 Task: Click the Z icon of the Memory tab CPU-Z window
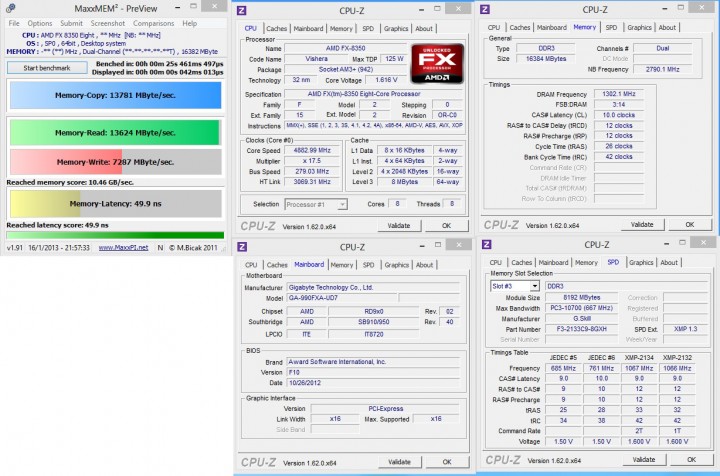[x=484, y=9]
